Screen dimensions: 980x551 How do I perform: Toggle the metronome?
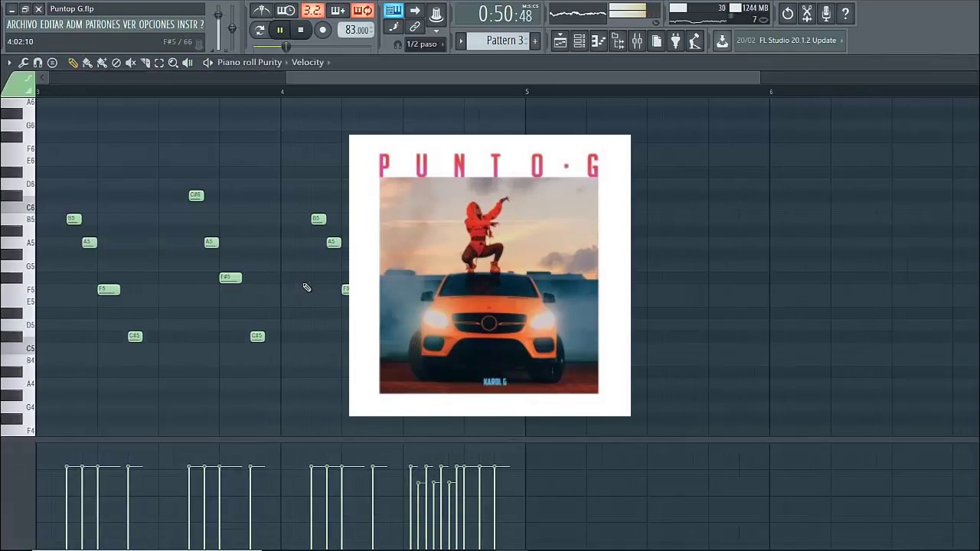click(x=262, y=11)
